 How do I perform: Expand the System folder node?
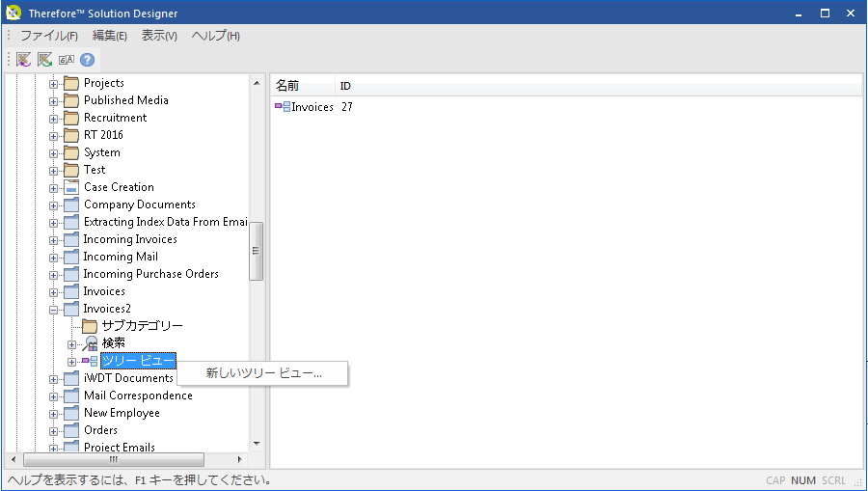click(x=53, y=153)
